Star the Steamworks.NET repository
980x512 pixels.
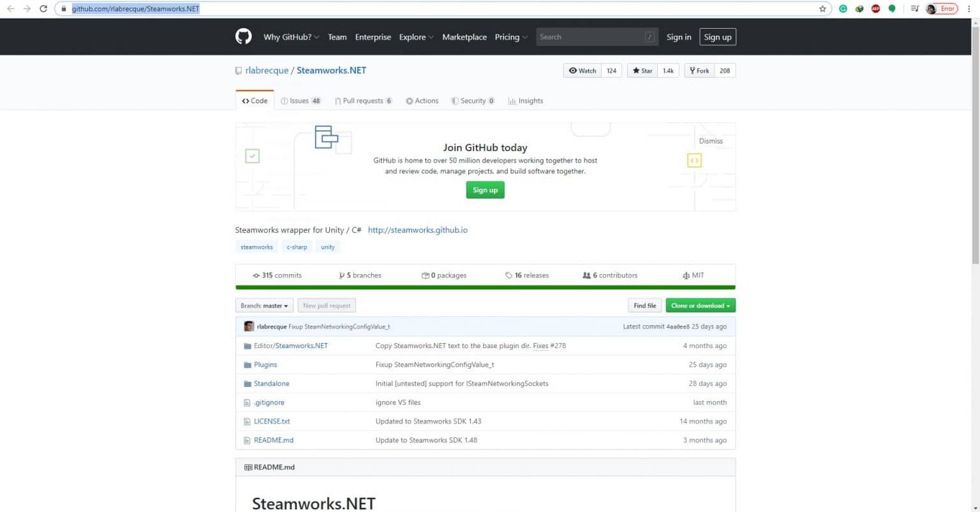pyautogui.click(x=642, y=71)
